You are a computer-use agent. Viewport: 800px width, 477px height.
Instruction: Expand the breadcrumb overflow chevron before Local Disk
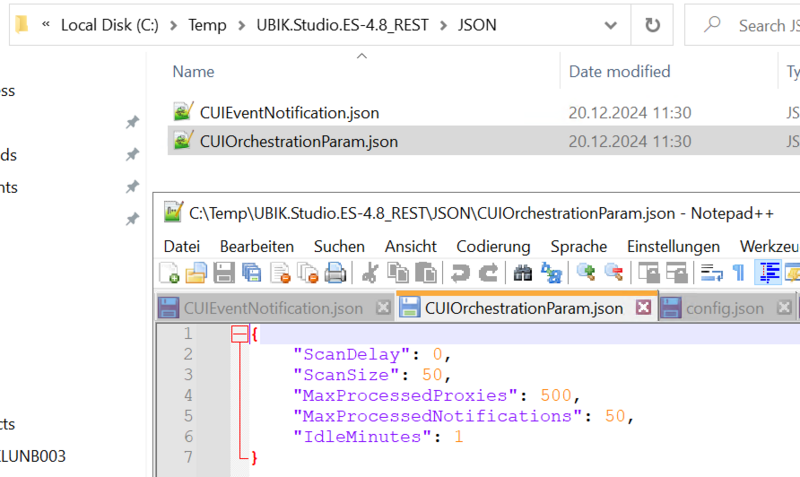[x=46, y=25]
